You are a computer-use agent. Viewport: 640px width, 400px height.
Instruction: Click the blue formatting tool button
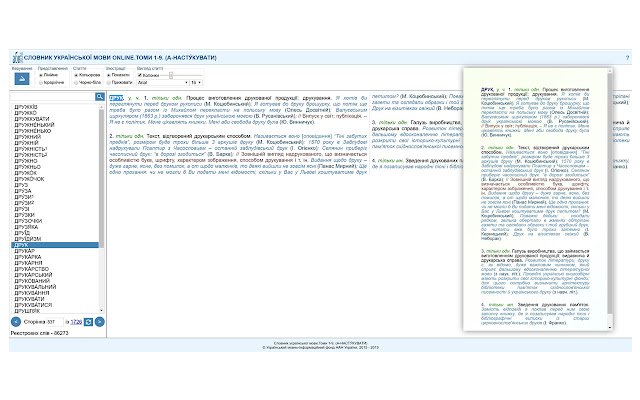point(22,79)
